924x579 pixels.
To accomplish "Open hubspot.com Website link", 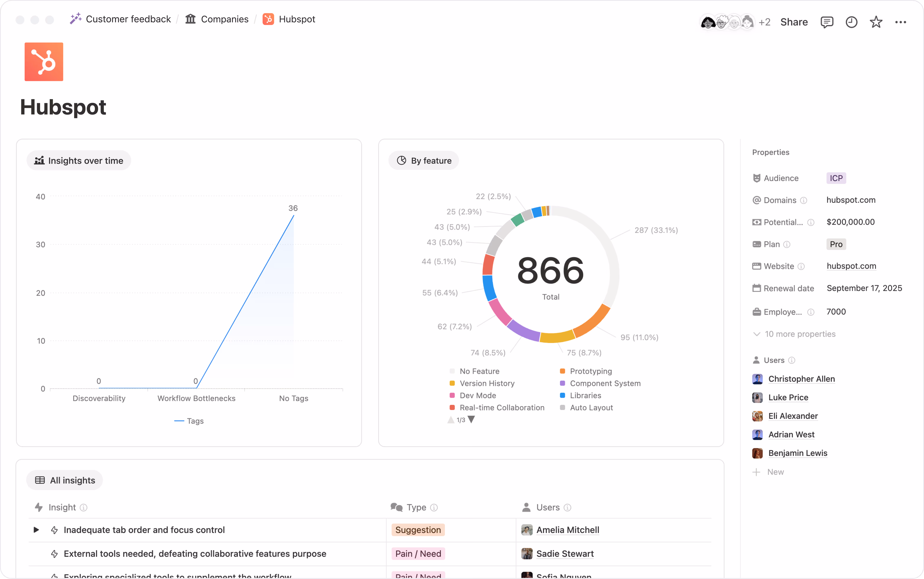I will click(x=851, y=266).
